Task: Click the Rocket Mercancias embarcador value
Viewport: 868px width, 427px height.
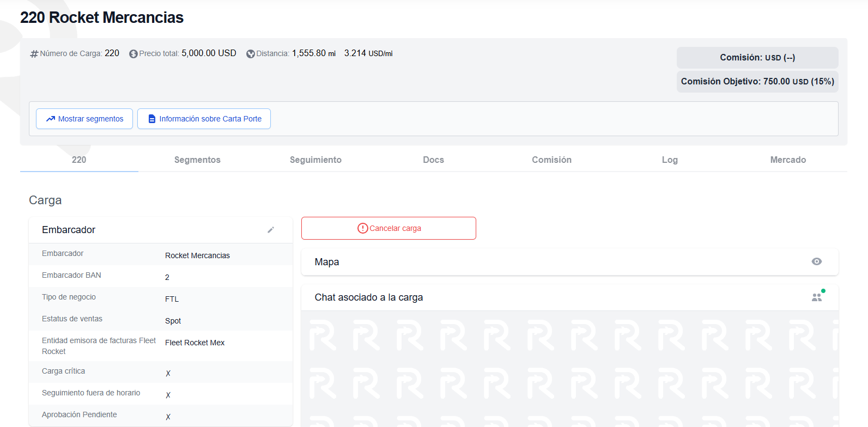Action: click(197, 255)
